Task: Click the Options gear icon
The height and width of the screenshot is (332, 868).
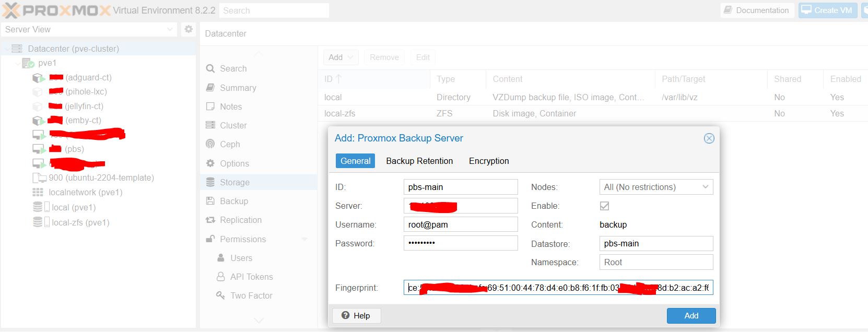Action: 210,163
